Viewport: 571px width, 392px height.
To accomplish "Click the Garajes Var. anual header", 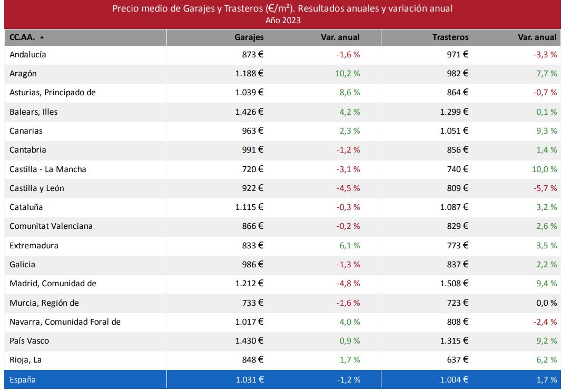I will tap(340, 37).
